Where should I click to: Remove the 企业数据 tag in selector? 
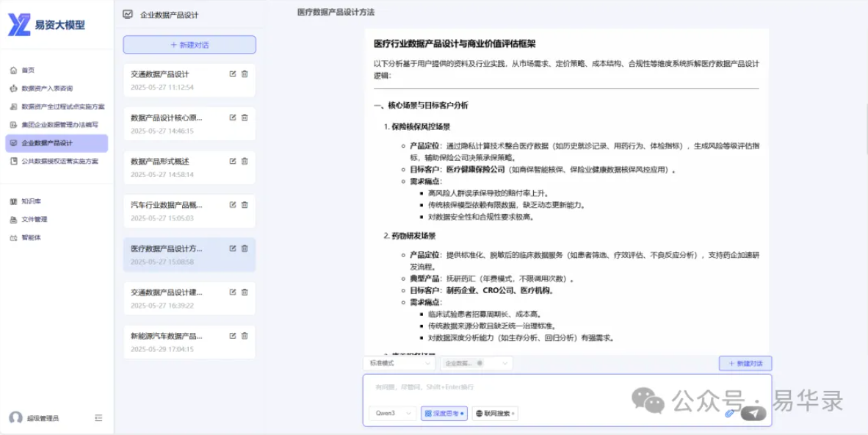coord(480,363)
